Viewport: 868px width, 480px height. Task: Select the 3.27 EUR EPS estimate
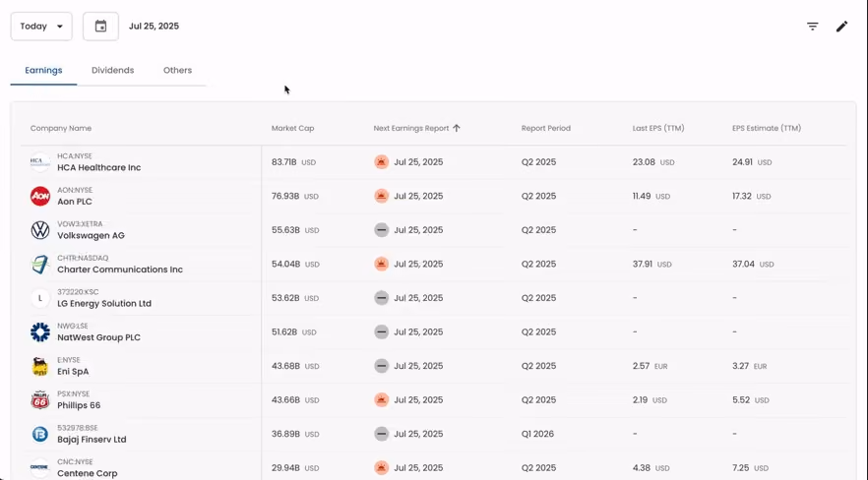[x=750, y=366]
